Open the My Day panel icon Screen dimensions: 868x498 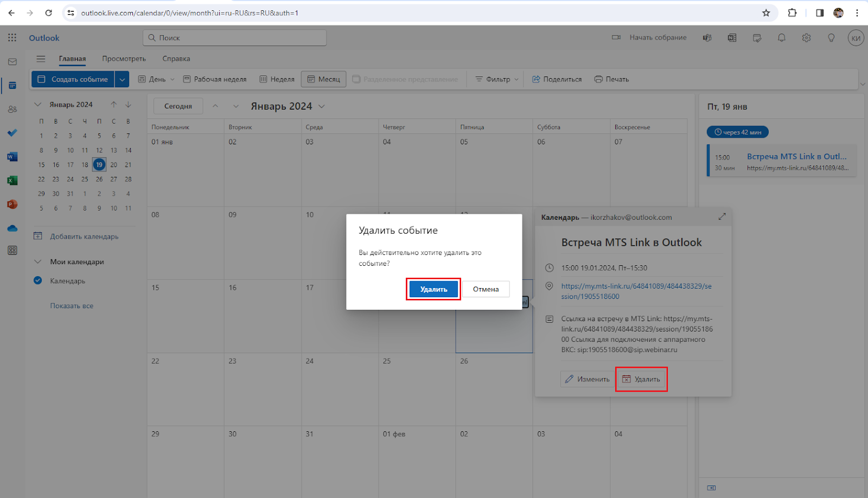pyautogui.click(x=757, y=37)
